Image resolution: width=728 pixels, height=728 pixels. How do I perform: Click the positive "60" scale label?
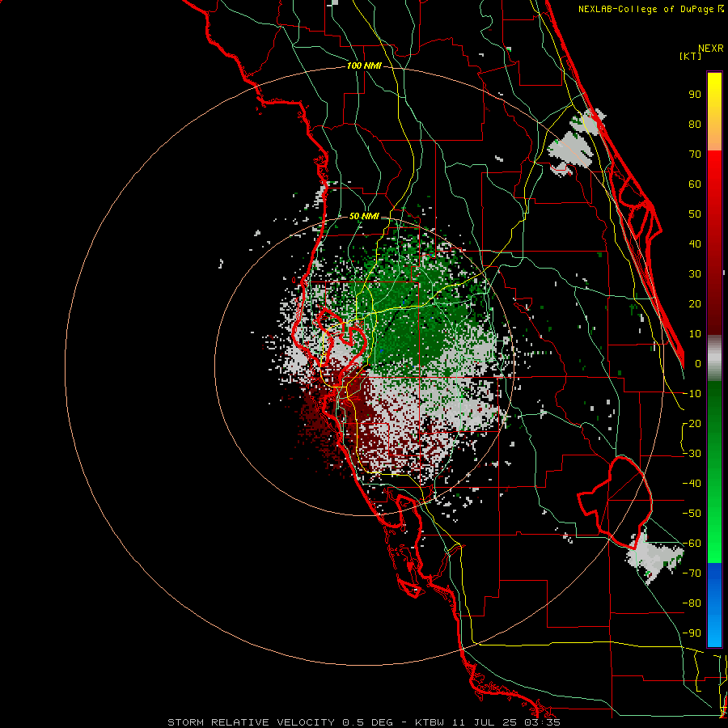point(695,184)
